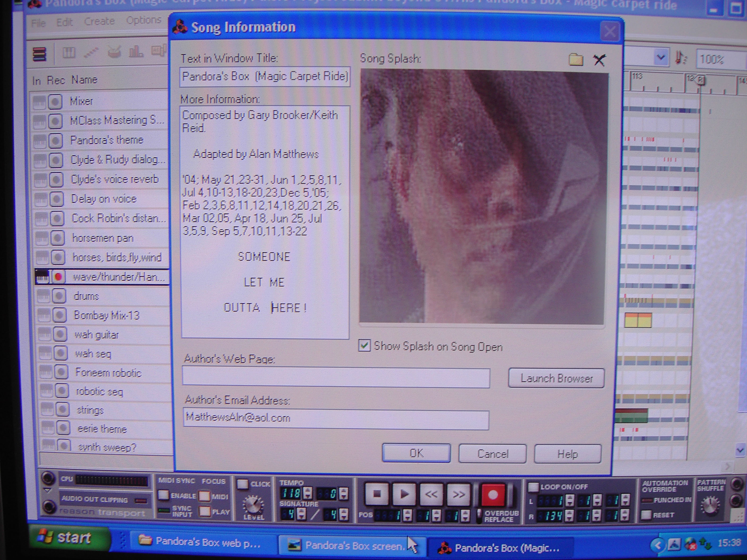Select the horsemen pan track
The image size is (747, 560).
[x=103, y=238]
